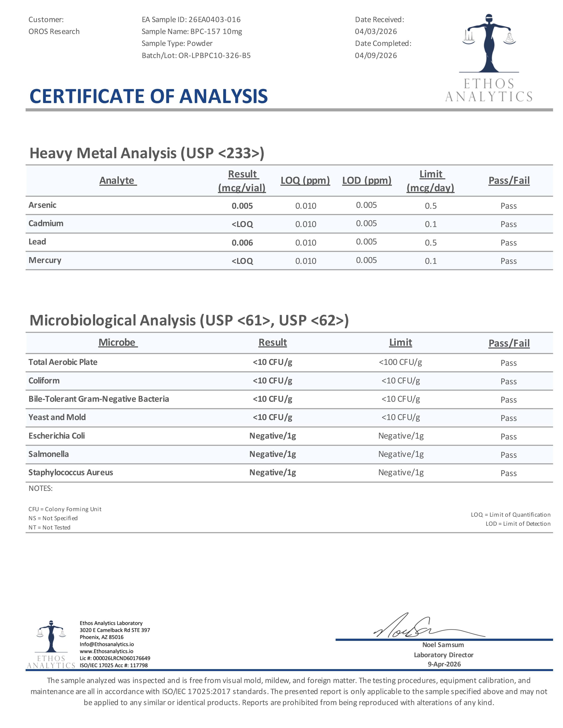Expand the Microbe column header
The width and height of the screenshot is (563, 728).
click(118, 342)
